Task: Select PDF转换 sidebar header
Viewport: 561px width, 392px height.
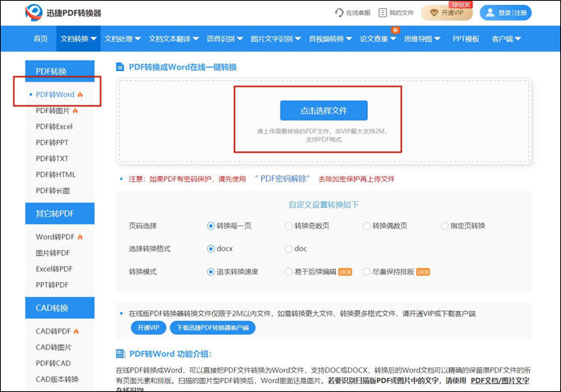Action: [x=60, y=71]
